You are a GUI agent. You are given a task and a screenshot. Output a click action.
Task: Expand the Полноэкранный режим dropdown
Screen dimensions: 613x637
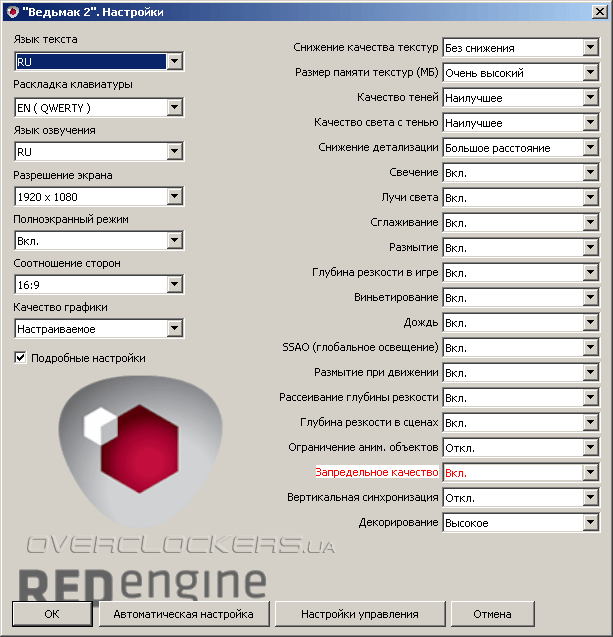click(x=99, y=241)
